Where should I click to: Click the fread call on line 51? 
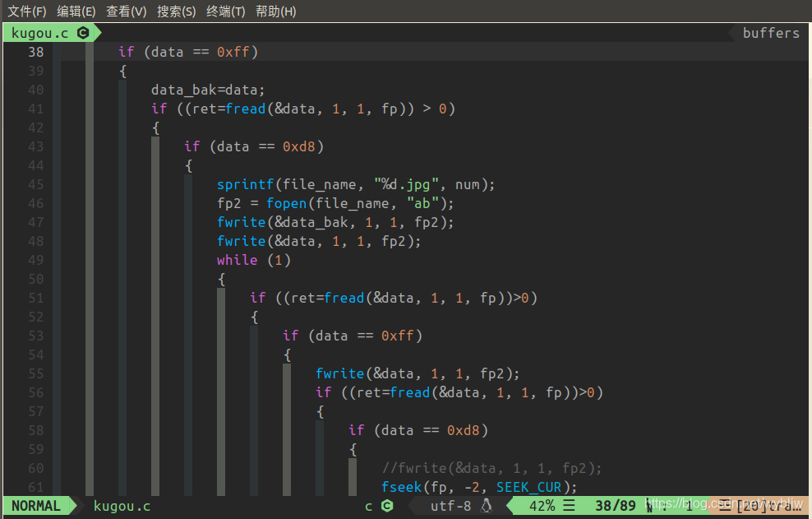(344, 298)
